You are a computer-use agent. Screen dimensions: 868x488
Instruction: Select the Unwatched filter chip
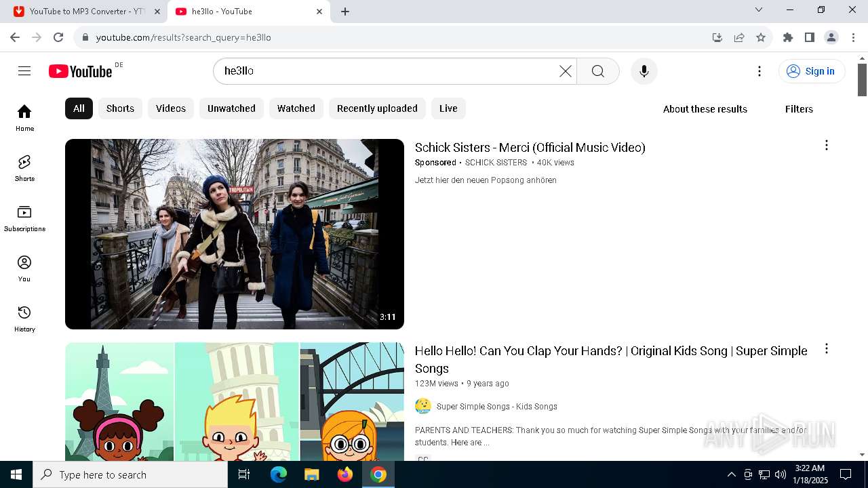pos(231,108)
